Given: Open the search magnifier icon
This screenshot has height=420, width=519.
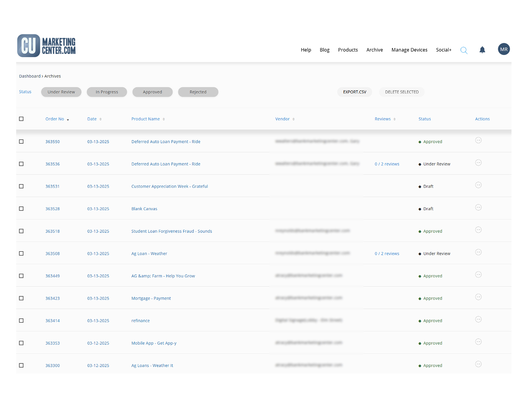Looking at the screenshot, I should click(464, 50).
